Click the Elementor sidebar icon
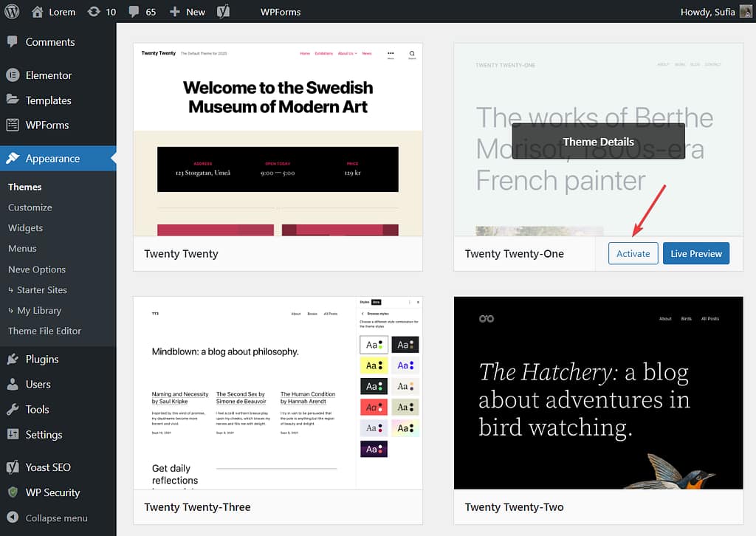The image size is (756, 536). [13, 75]
